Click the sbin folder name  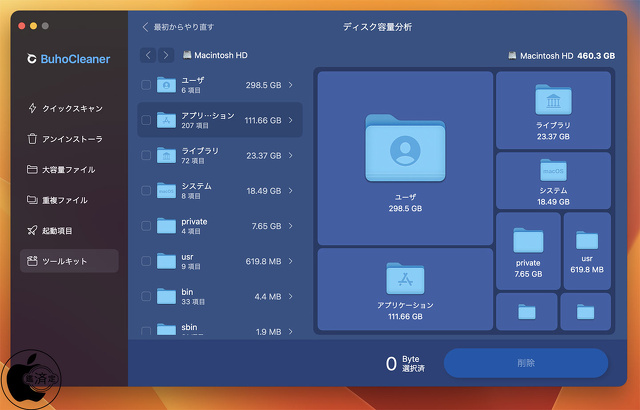pyautogui.click(x=189, y=327)
